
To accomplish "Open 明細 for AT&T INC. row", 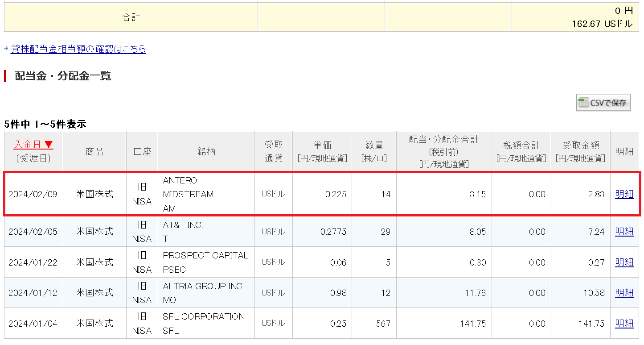I will click(624, 232).
